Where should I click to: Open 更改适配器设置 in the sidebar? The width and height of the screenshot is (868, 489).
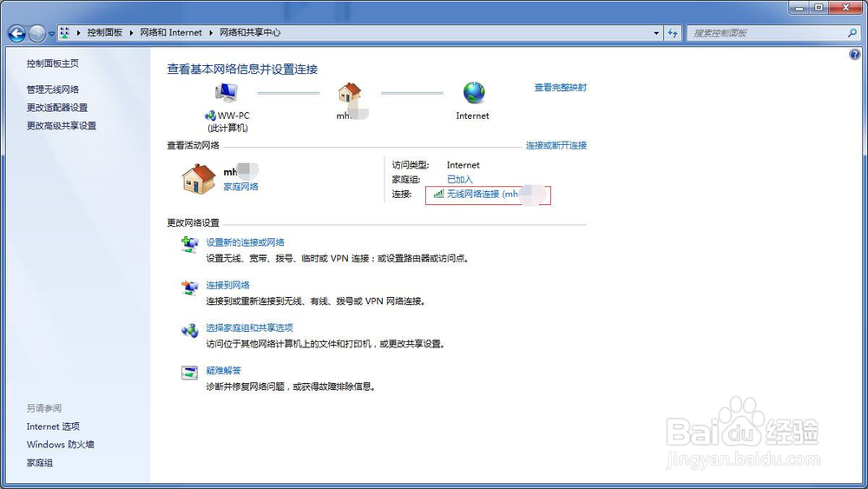[x=57, y=108]
